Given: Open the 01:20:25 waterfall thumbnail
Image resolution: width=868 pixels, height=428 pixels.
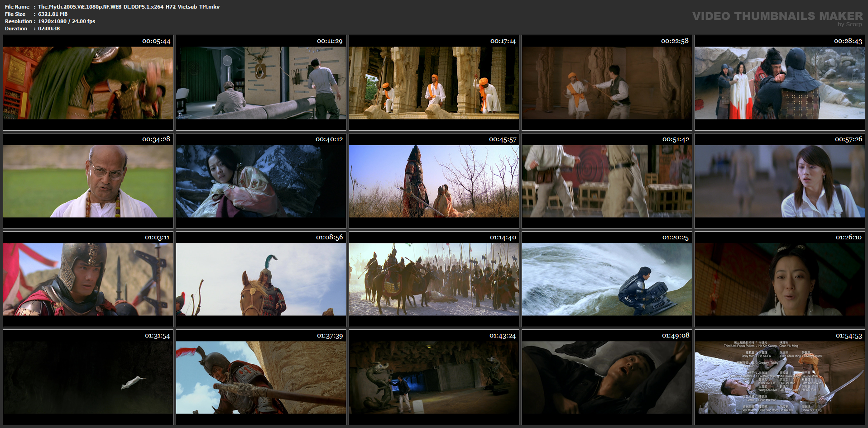Looking at the screenshot, I should (x=607, y=279).
